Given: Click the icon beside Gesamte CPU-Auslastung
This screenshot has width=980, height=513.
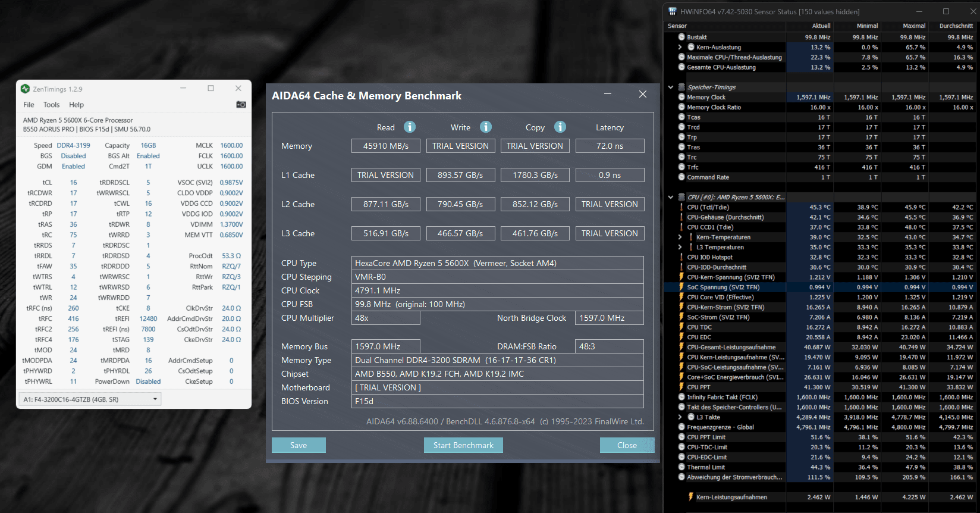Looking at the screenshot, I should 681,67.
